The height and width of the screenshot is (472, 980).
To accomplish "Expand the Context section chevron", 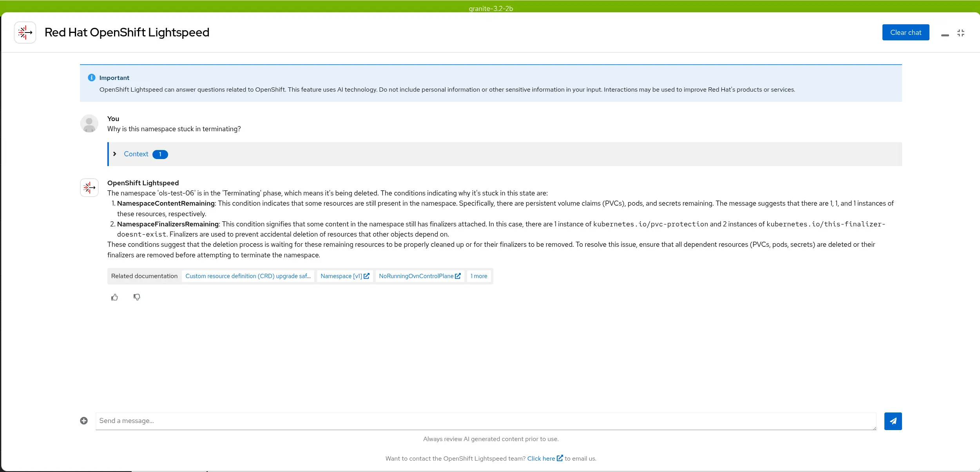I will coord(115,154).
